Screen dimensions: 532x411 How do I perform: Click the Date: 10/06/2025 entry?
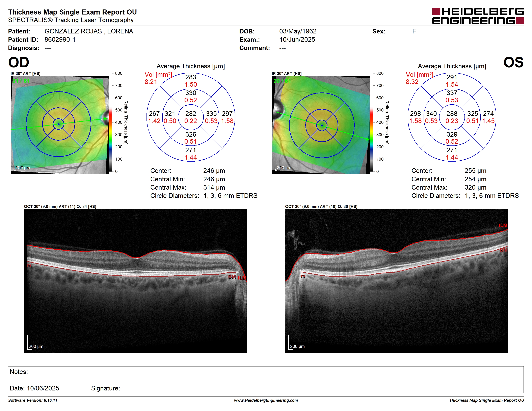pos(34,388)
